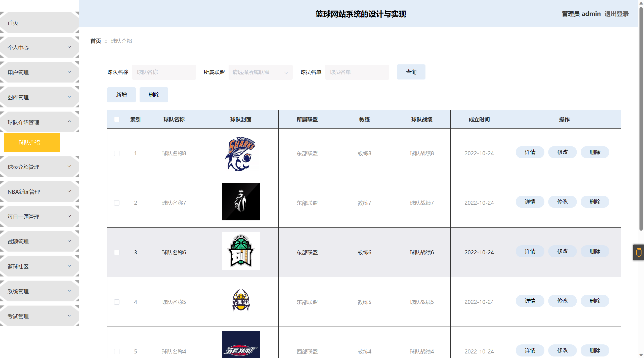Image resolution: width=644 pixels, height=358 pixels.
Task: Select the 球队介绍 submenu item
Action: coord(32,142)
